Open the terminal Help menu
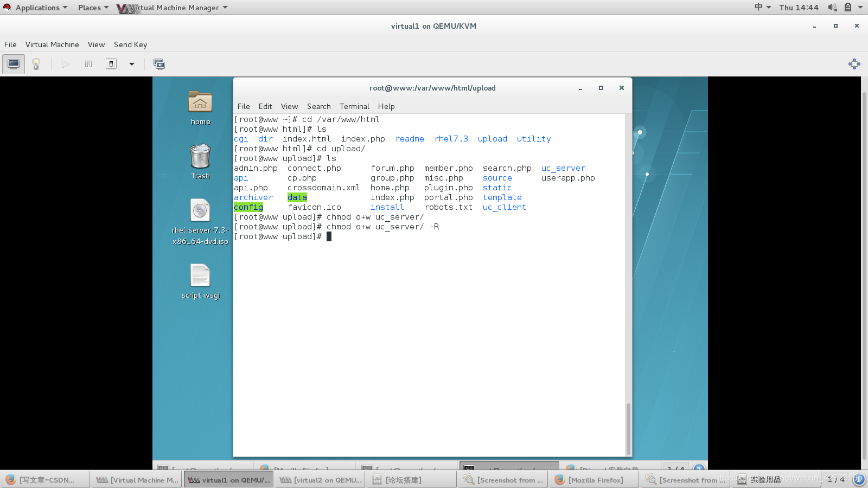 tap(386, 106)
